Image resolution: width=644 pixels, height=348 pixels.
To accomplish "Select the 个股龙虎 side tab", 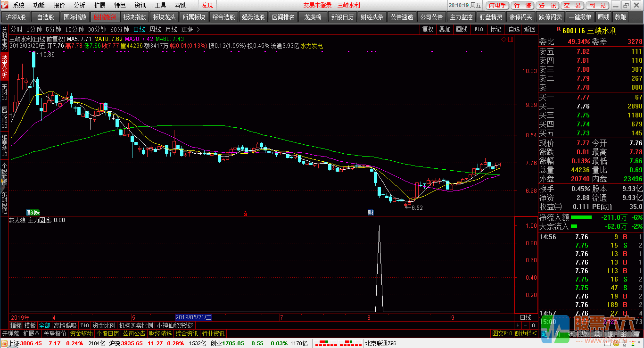I will (x=4, y=174).
